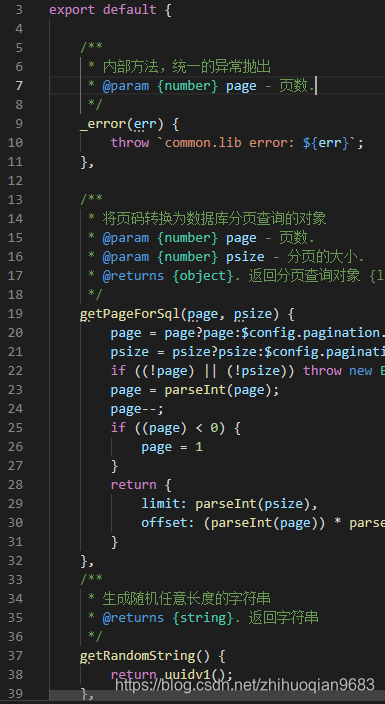The height and width of the screenshot is (704, 385).
Task: Click '@returns' tag on line 17
Action: tap(133, 275)
